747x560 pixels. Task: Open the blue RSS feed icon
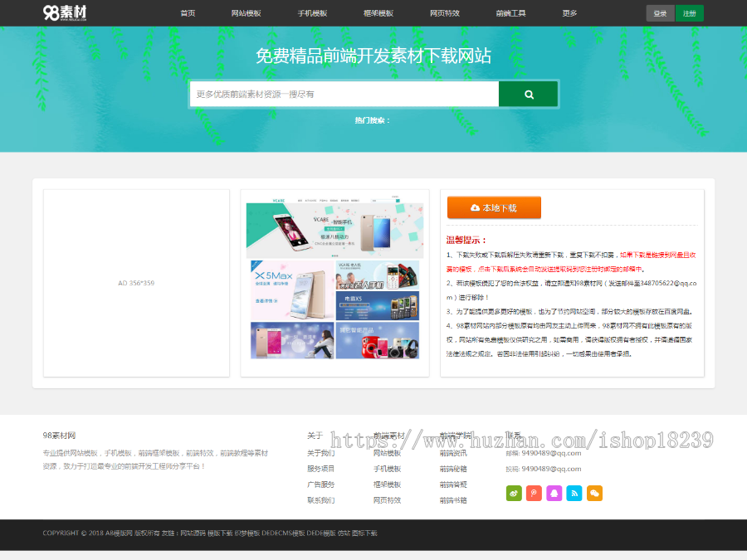tap(574, 493)
